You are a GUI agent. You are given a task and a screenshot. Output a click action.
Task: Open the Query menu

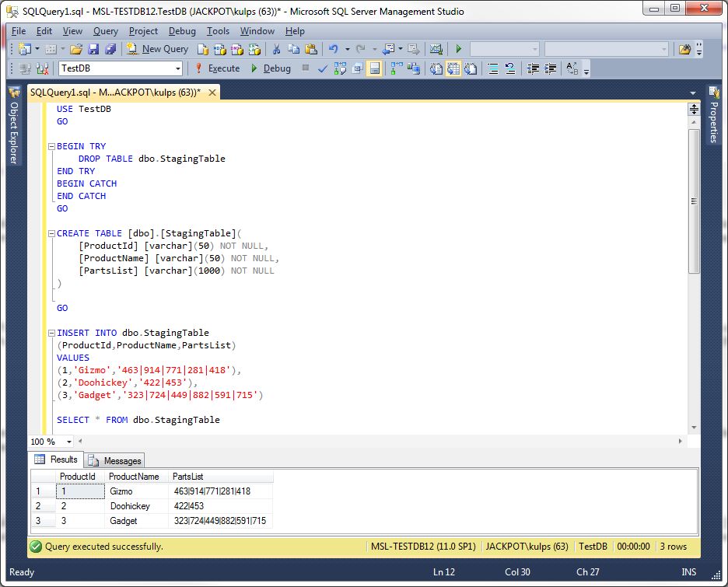[106, 31]
